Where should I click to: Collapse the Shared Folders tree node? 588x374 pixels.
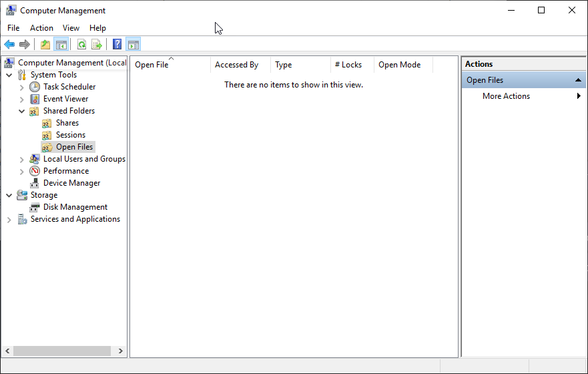point(22,111)
